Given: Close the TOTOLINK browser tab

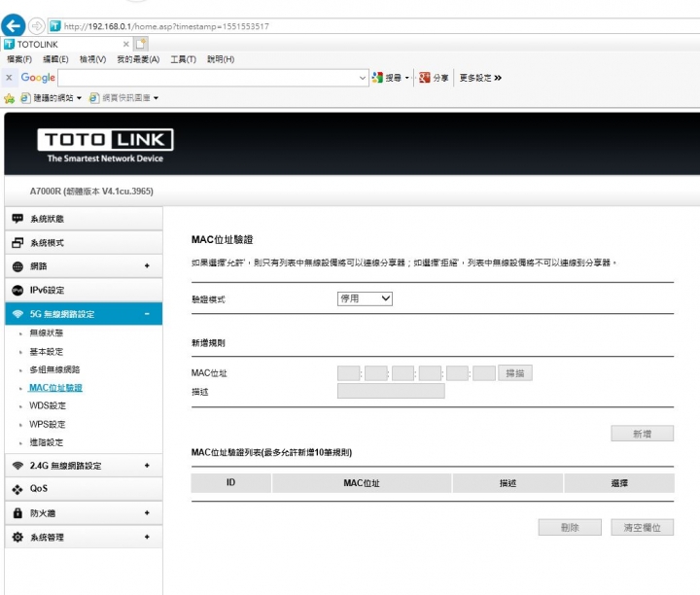Looking at the screenshot, I should pyautogui.click(x=125, y=44).
